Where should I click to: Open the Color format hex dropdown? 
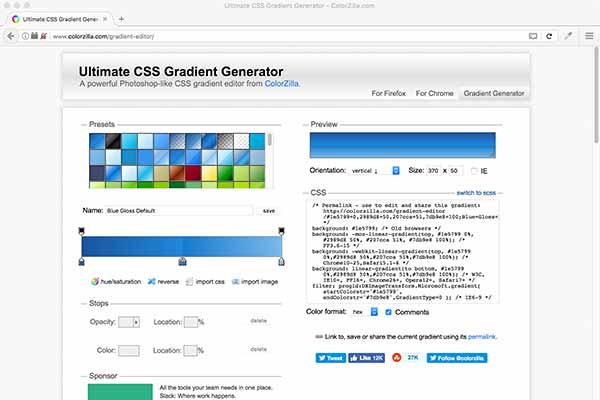click(x=364, y=312)
